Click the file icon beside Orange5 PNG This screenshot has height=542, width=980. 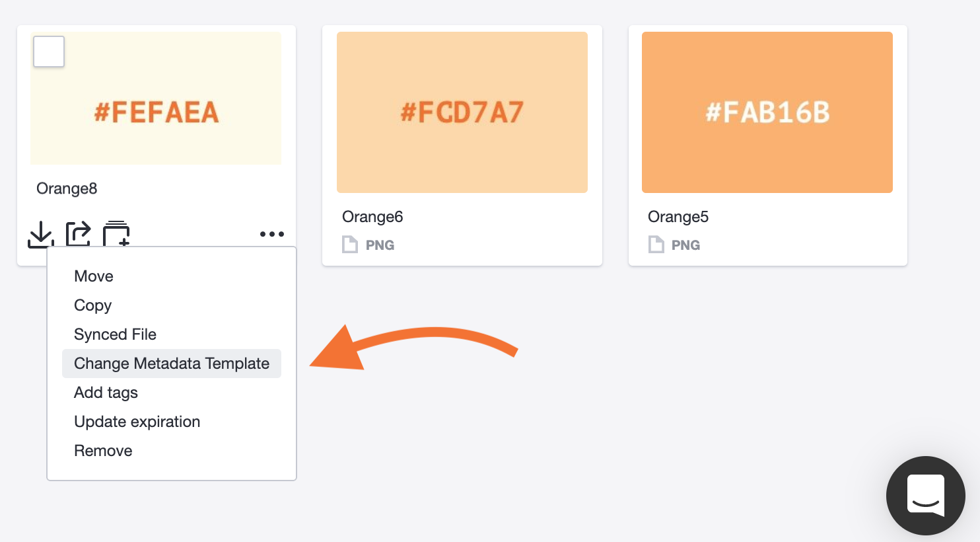pyautogui.click(x=656, y=245)
